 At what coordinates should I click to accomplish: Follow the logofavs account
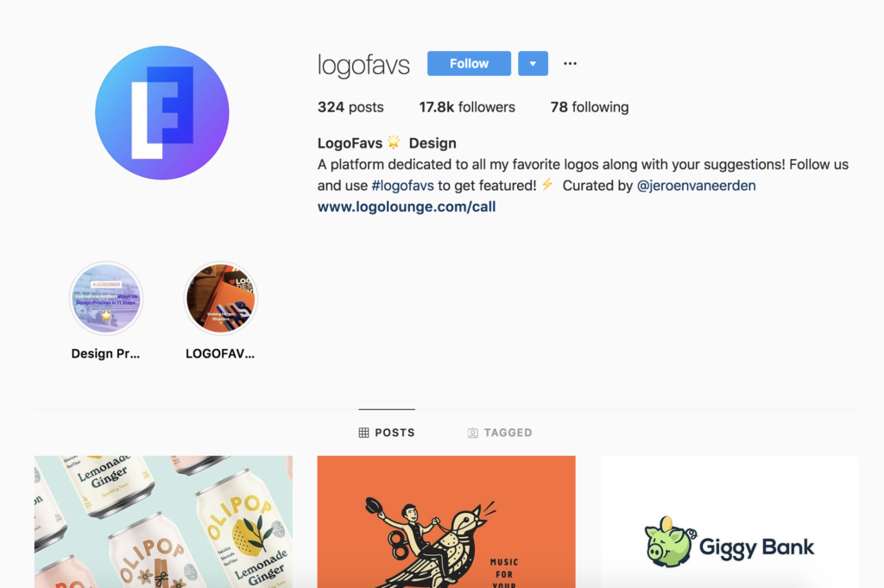[x=469, y=63]
